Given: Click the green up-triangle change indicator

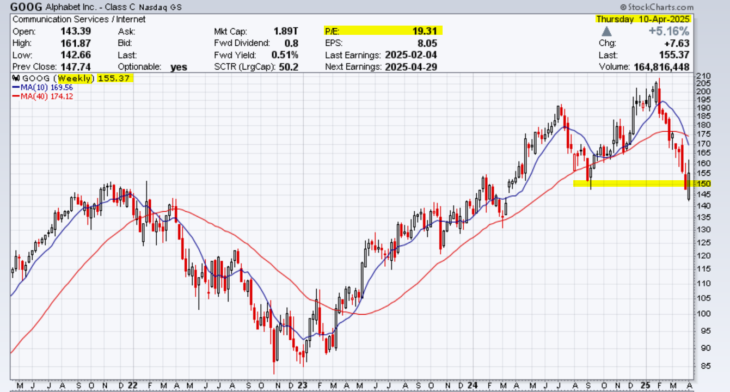Looking at the screenshot, I should (x=606, y=31).
